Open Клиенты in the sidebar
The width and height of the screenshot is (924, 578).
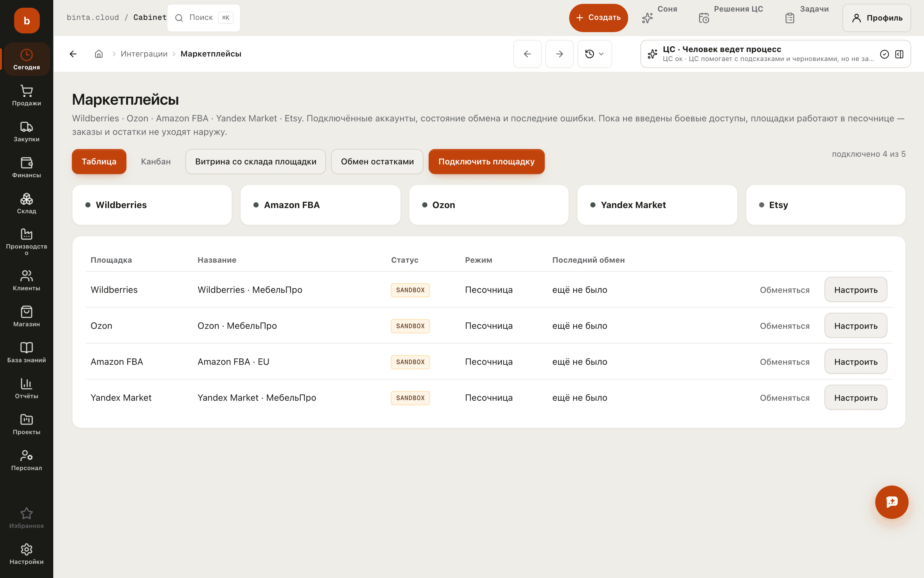tap(26, 280)
